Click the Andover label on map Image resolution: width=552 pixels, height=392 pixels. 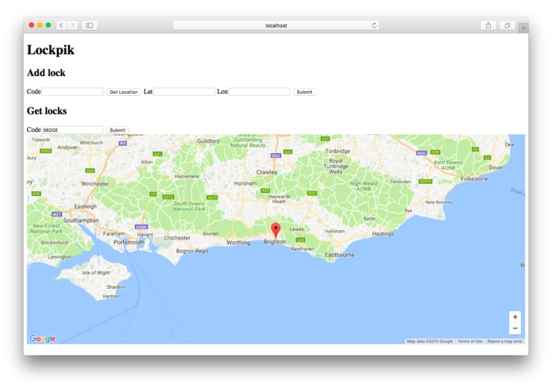(x=68, y=148)
